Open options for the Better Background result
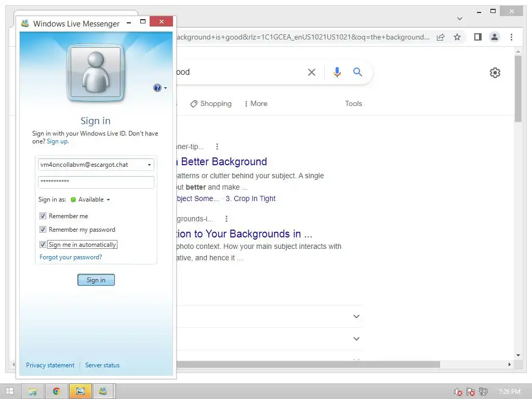The width and height of the screenshot is (532, 399). (217, 147)
